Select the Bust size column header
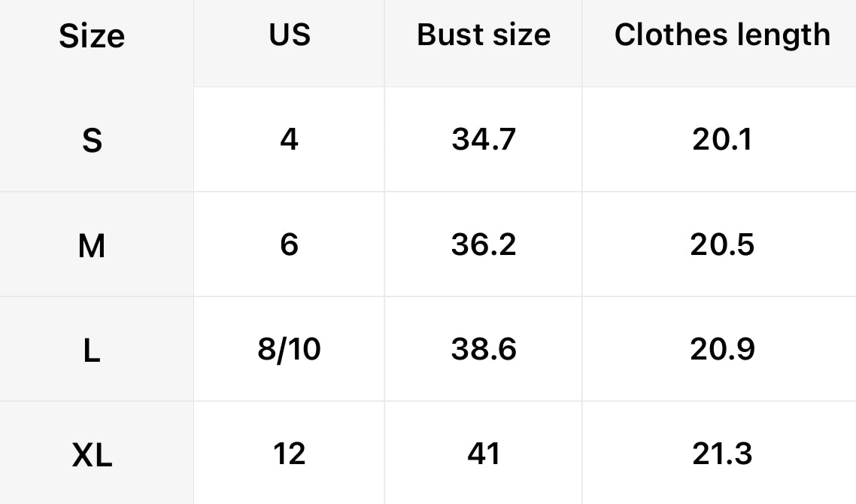 [484, 35]
